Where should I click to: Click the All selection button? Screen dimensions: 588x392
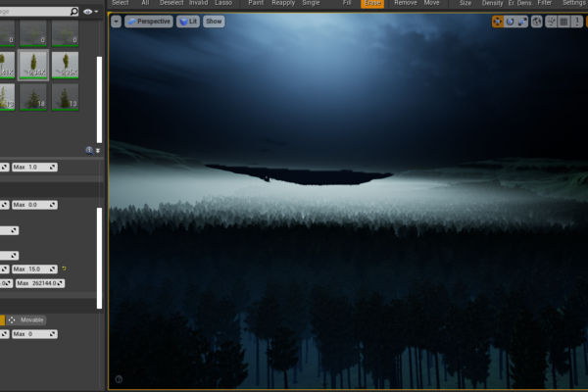[x=145, y=3]
